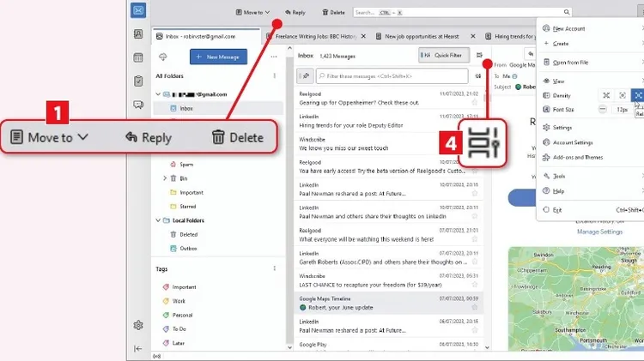The image size is (644, 361).
Task: Open All Folders options kebab menu
Action: point(275,76)
